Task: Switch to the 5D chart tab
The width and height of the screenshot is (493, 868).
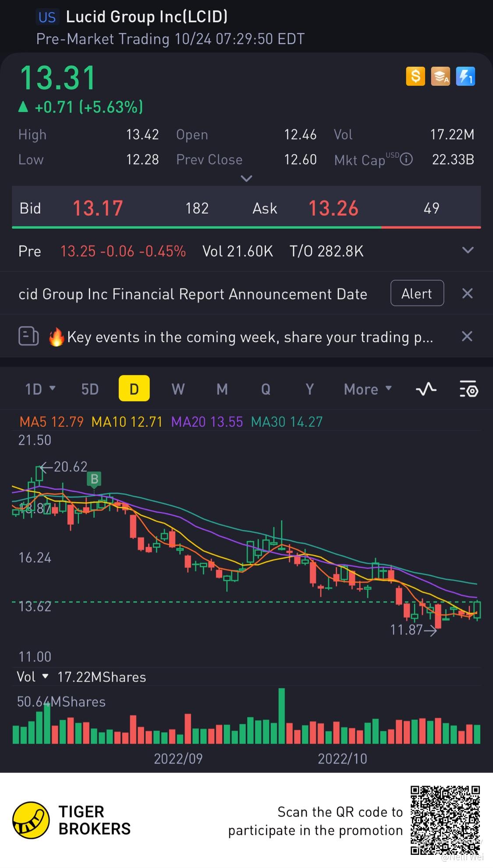Action: coord(90,389)
